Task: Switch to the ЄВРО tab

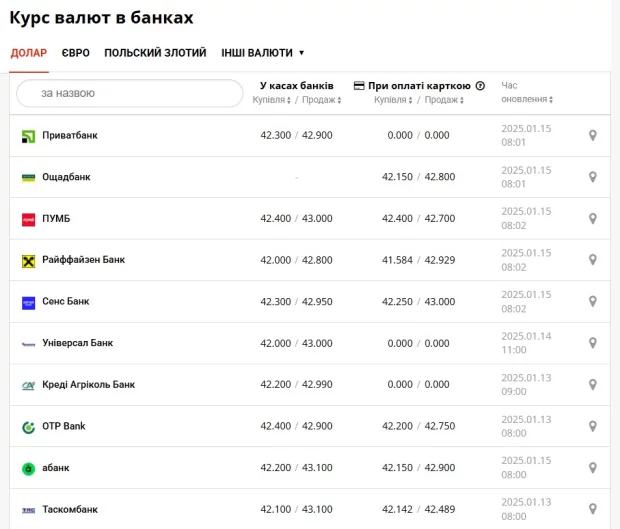Action: (76, 53)
